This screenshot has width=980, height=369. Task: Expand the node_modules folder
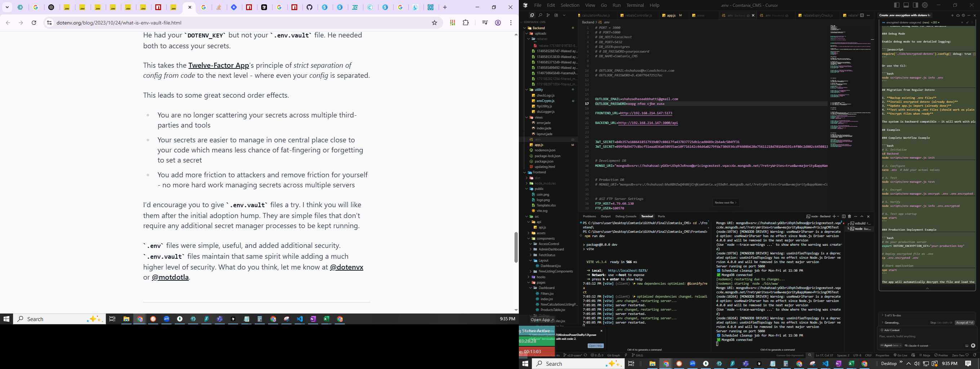click(x=526, y=183)
